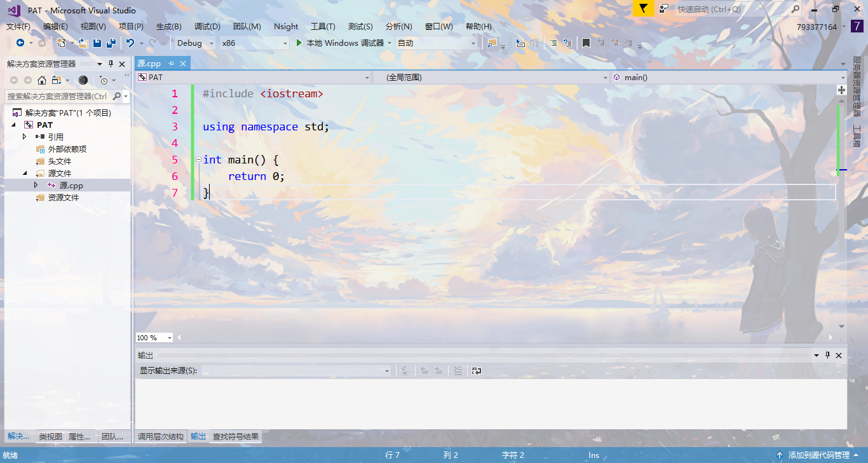Screen dimensions: 868x463
Task: Open the 编辑(E) menu
Action: click(55, 27)
